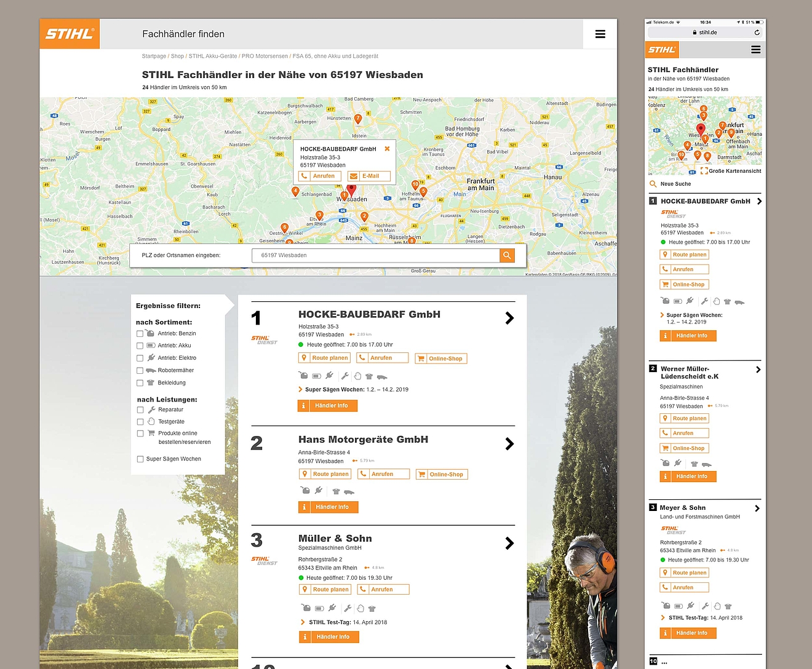This screenshot has height=669, width=812.
Task: Click the red Wiesbaden location marker
Action: 351,189
